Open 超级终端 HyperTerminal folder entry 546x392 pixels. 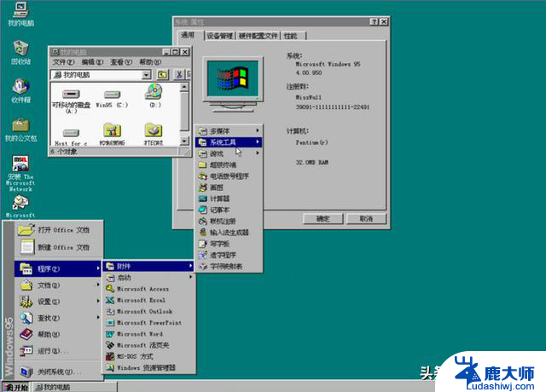[229, 164]
